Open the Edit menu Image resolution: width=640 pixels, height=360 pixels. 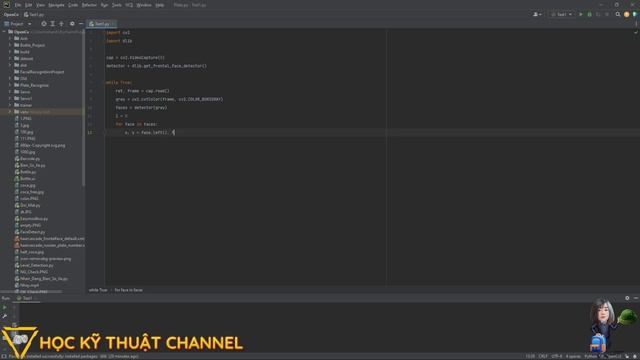click(28, 5)
